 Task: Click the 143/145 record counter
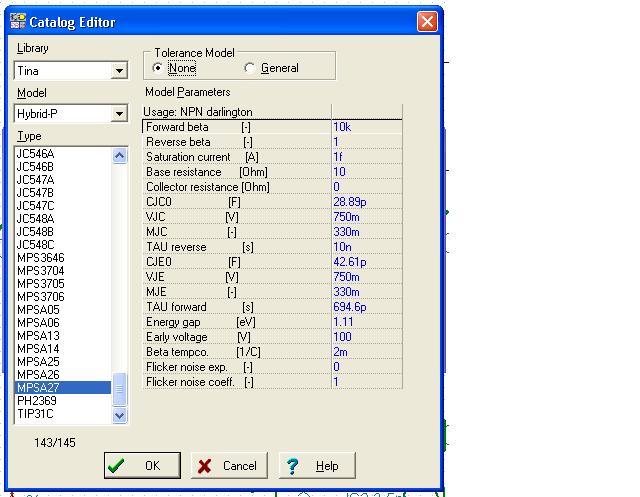tap(55, 442)
